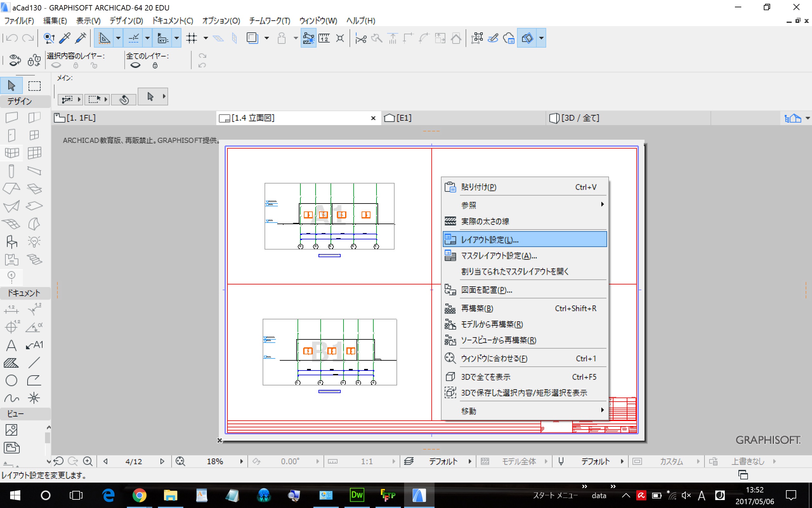
Task: Open the tab bar overflow dropdown arrow
Action: point(808,118)
